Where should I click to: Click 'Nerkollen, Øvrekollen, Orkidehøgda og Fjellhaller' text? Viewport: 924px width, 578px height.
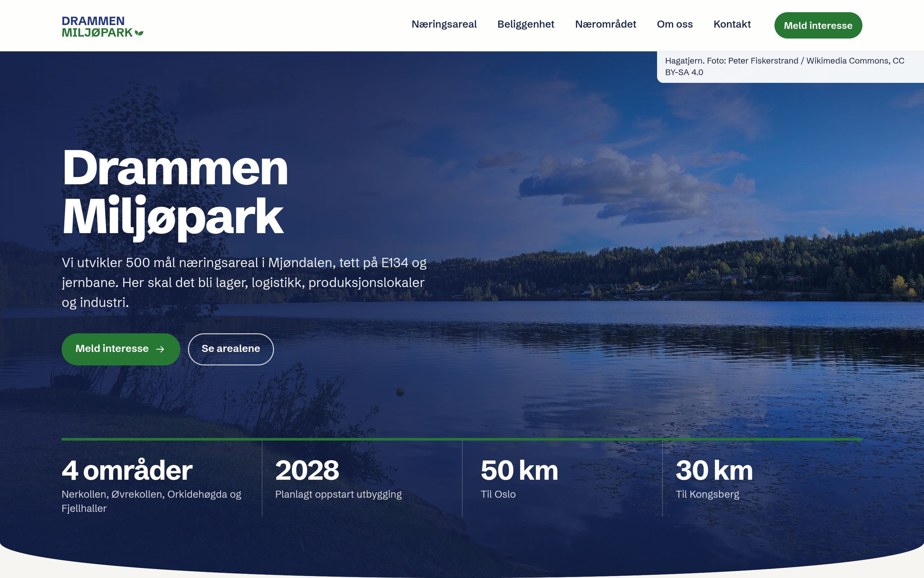[x=151, y=501]
